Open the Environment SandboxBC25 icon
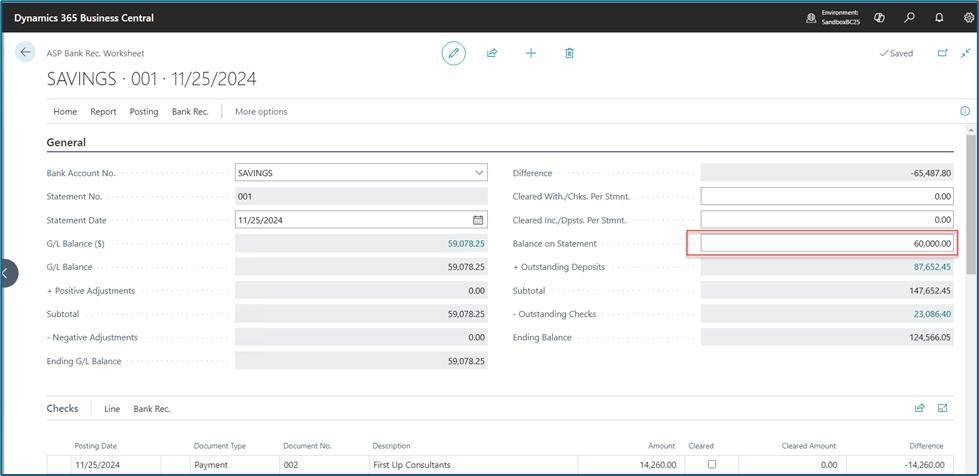 click(811, 18)
